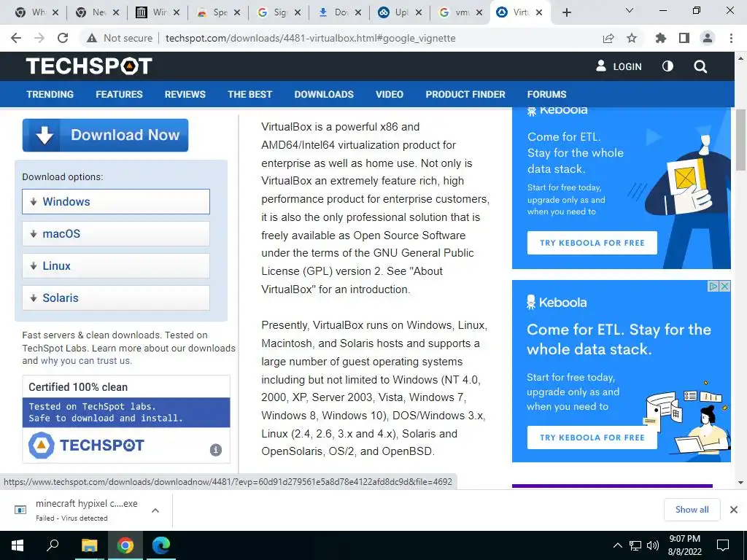This screenshot has height=560, width=747.
Task: Choose the Windows download option
Action: 116,201
